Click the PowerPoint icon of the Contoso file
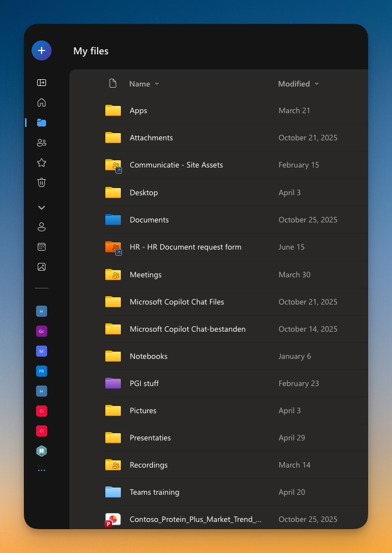 [x=113, y=520]
